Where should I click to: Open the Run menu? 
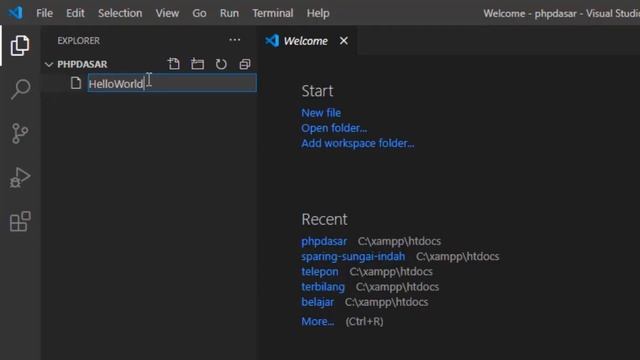coord(229,13)
